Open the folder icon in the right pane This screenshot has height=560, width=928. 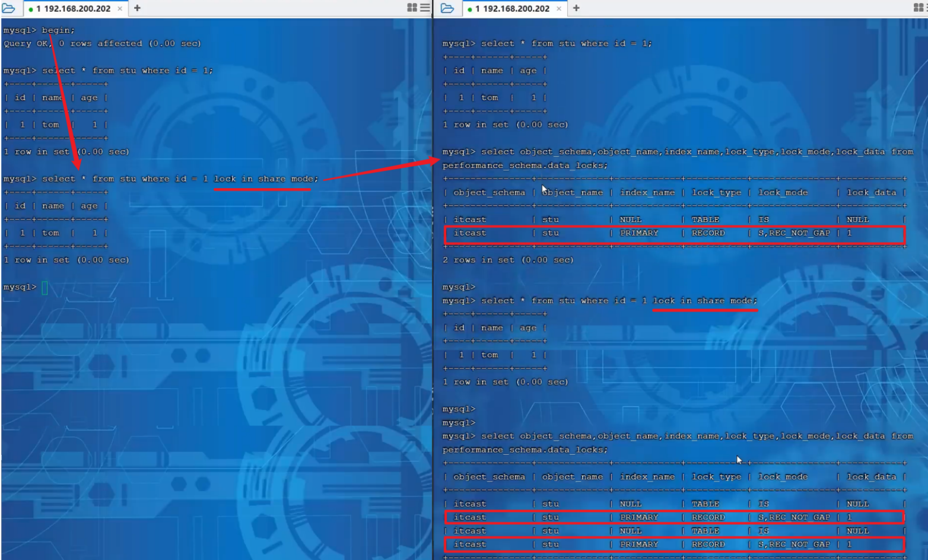(x=447, y=8)
